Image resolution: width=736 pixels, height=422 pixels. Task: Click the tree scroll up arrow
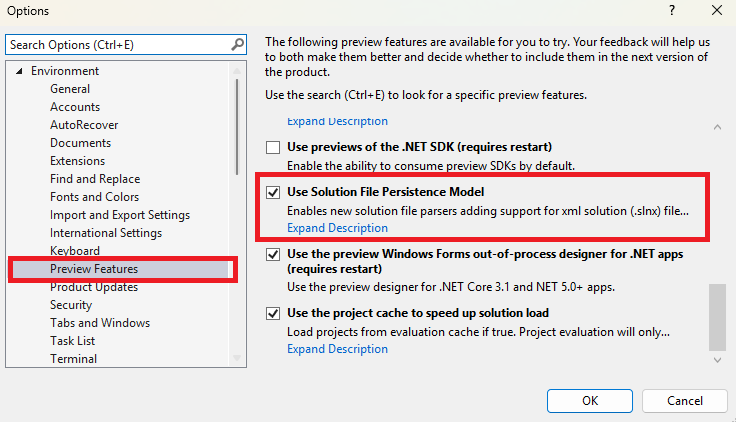237,71
